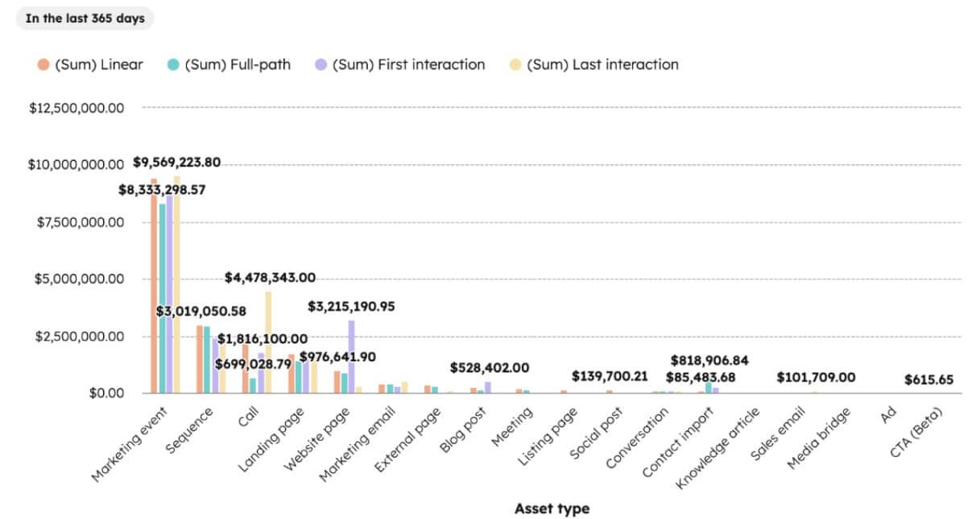Click the Asset type axis title
Image resolution: width=980 pixels, height=519 pixels.
tap(552, 509)
